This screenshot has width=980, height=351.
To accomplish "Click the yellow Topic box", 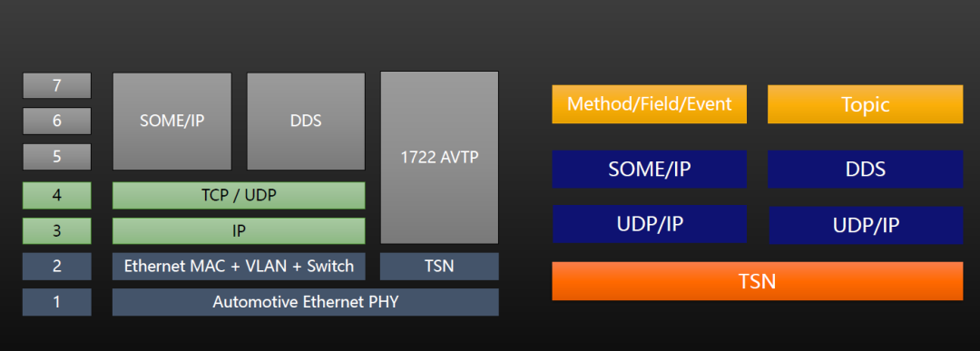I will pos(865,104).
